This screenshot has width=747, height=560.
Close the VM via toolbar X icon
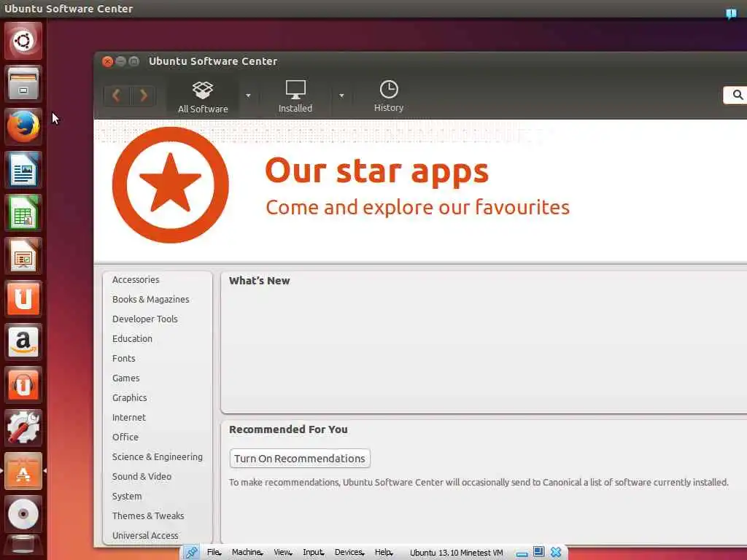click(x=555, y=553)
